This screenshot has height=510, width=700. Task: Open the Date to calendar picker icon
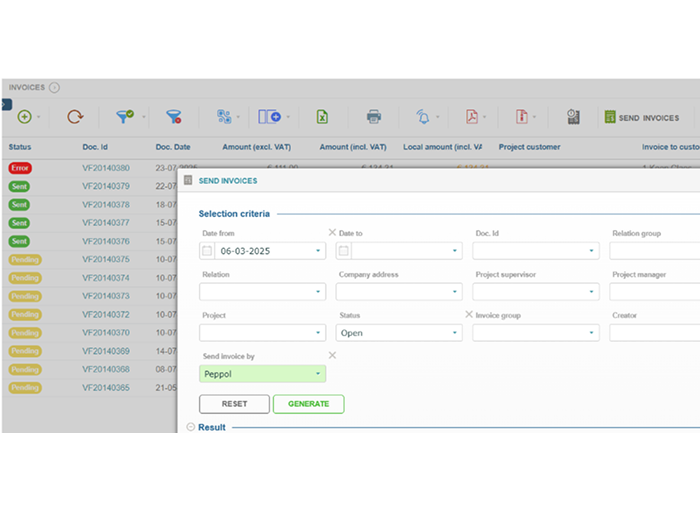[343, 251]
